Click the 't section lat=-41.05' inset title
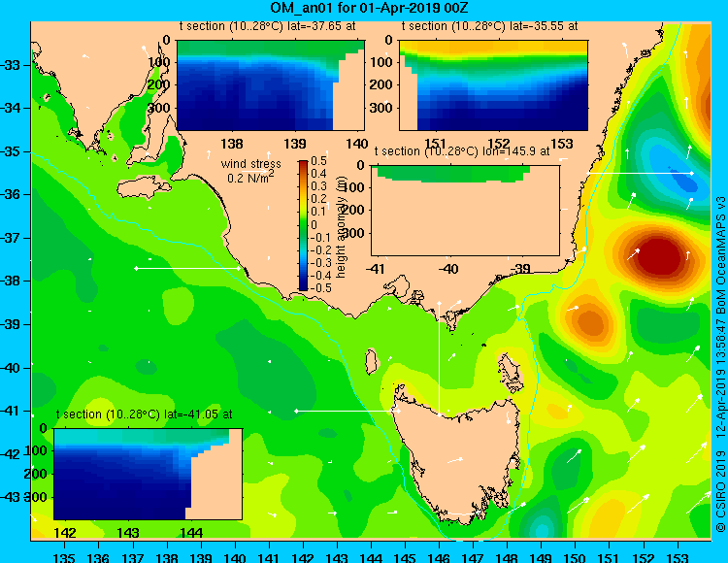The height and width of the screenshot is (563, 728). (144, 414)
